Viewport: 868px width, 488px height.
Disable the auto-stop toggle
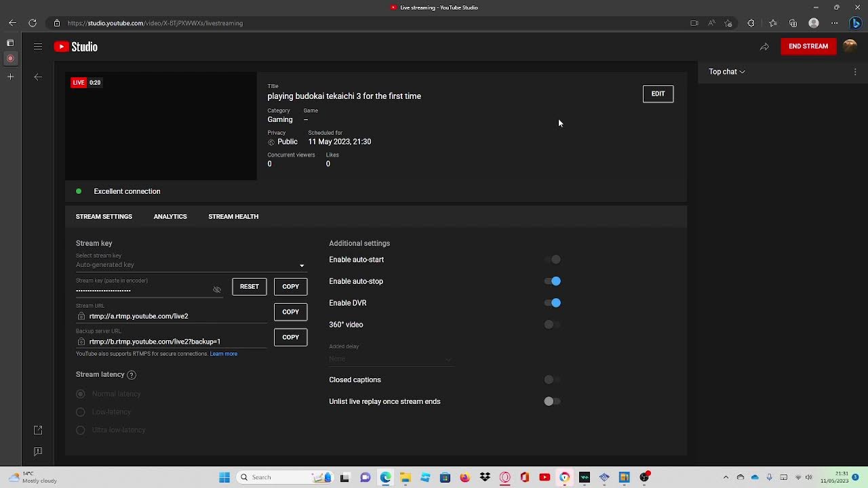tap(553, 281)
